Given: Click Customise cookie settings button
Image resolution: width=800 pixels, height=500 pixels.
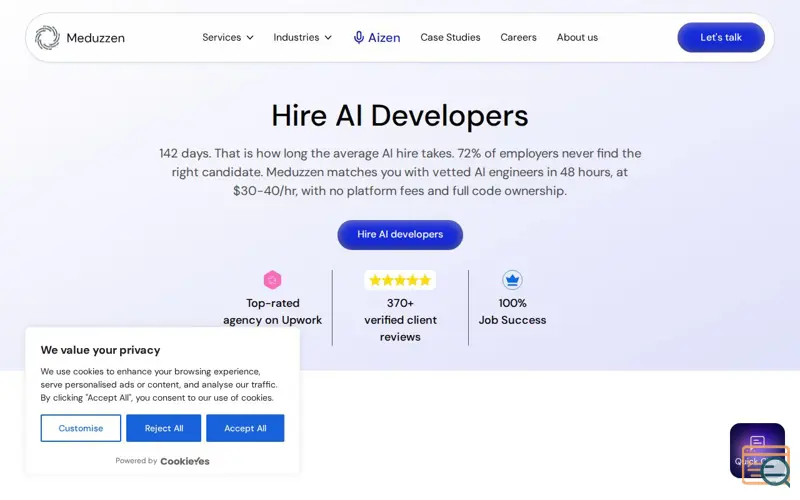Looking at the screenshot, I should tap(81, 428).
